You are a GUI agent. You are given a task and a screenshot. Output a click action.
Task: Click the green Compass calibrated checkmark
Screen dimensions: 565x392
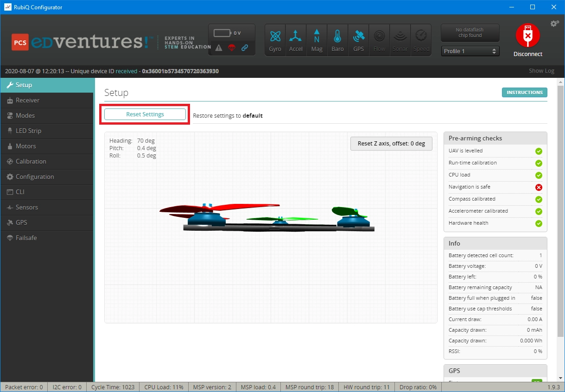[539, 199]
